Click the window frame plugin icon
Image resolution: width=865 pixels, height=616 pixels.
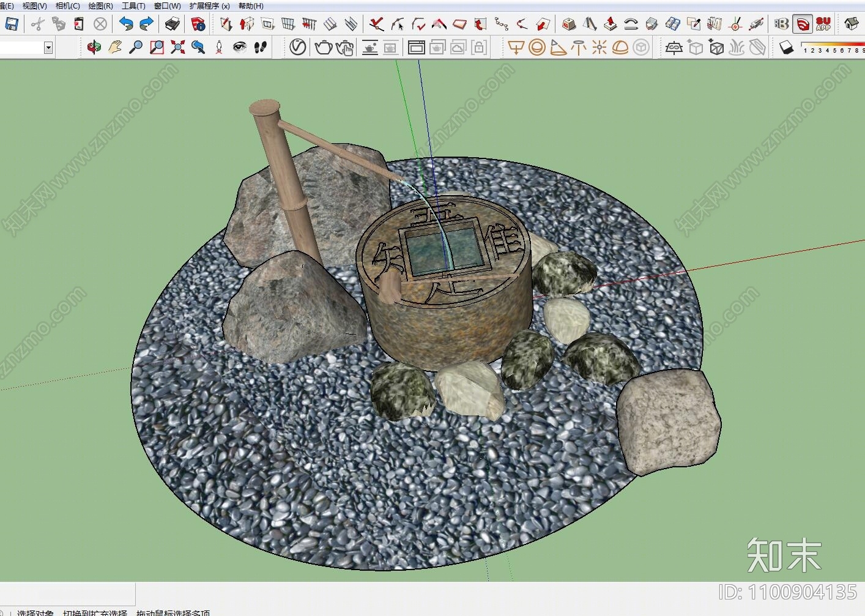coord(268,24)
